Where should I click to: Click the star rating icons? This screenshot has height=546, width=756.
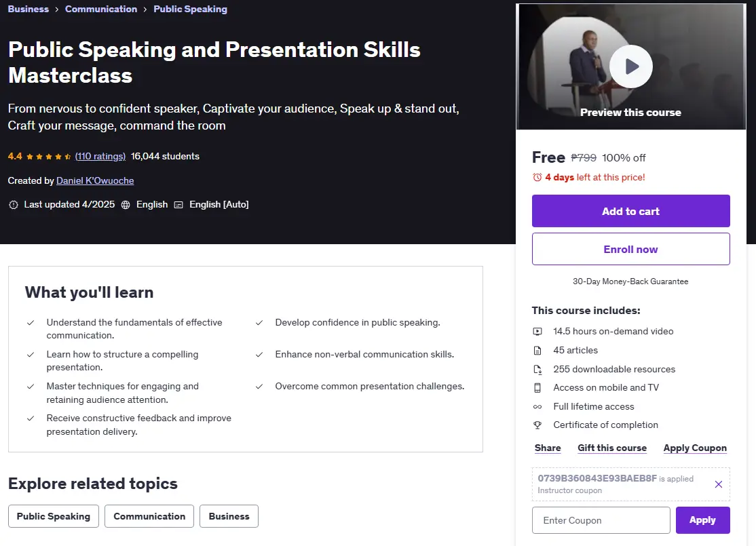[x=49, y=157]
